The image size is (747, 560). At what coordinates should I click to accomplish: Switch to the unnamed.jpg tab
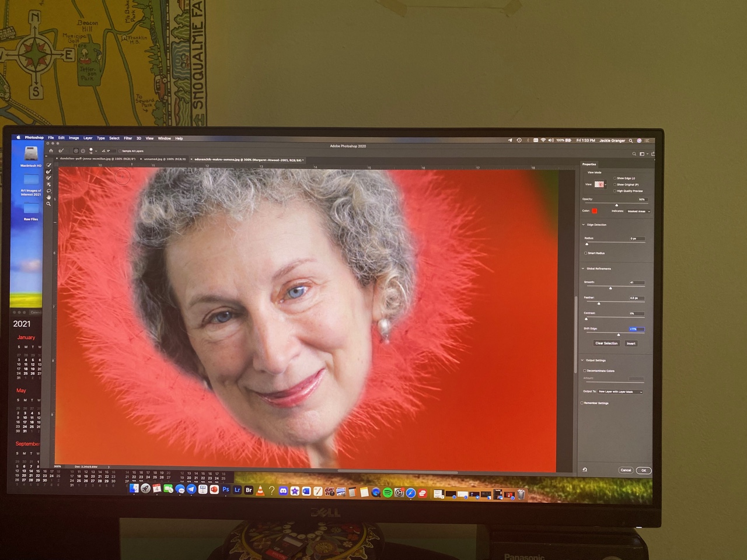click(x=165, y=159)
